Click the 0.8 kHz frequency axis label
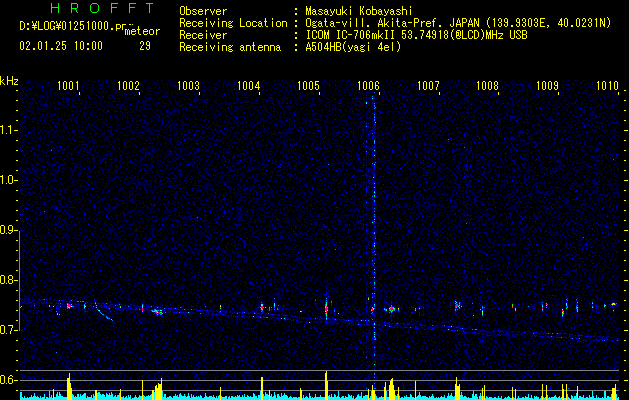The height and width of the screenshot is (400, 629). click(8, 280)
